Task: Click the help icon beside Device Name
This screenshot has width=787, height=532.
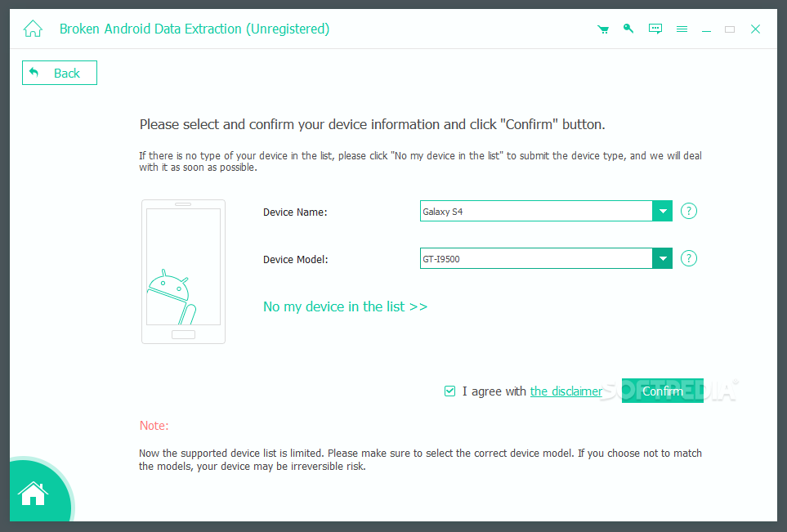Action: coord(689,212)
